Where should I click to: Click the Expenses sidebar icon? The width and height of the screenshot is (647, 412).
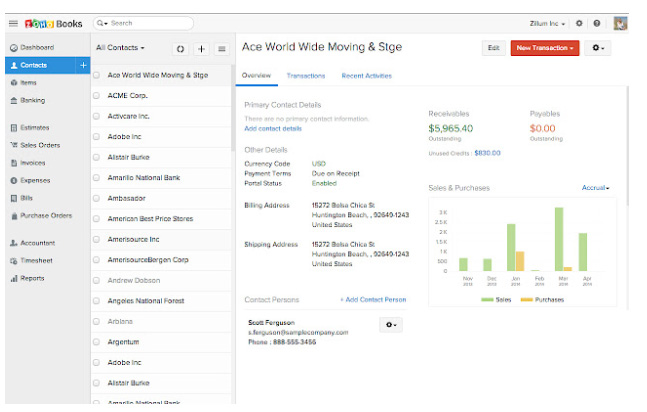click(14, 180)
